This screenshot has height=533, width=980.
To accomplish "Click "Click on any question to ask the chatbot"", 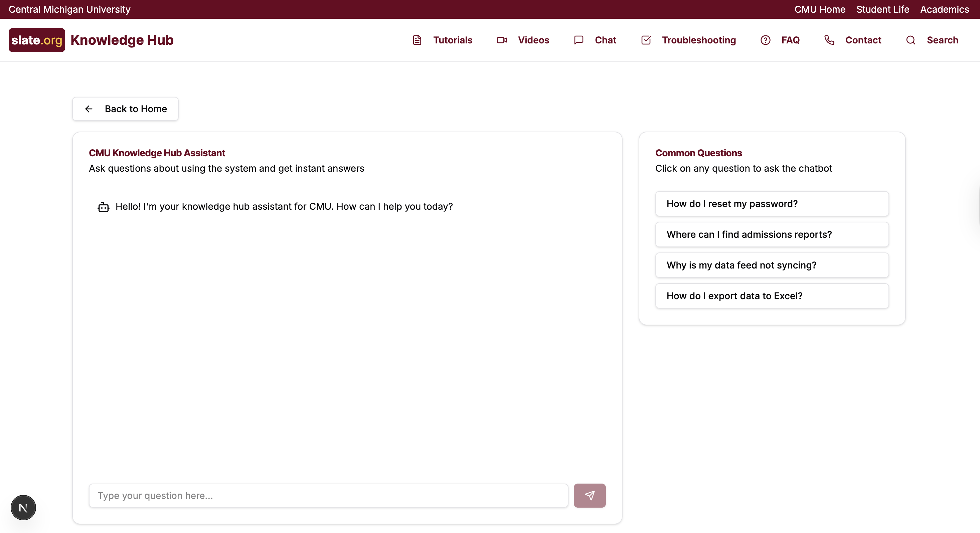I will click(x=744, y=169).
